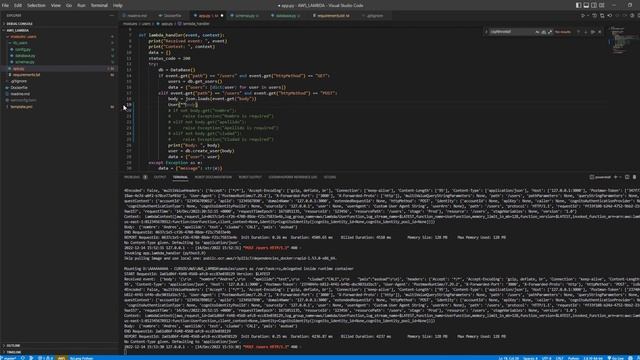Switch to the requirements.txt editor tab
Image resolution: width=640 pixels, height=360 pixels.
point(333,16)
